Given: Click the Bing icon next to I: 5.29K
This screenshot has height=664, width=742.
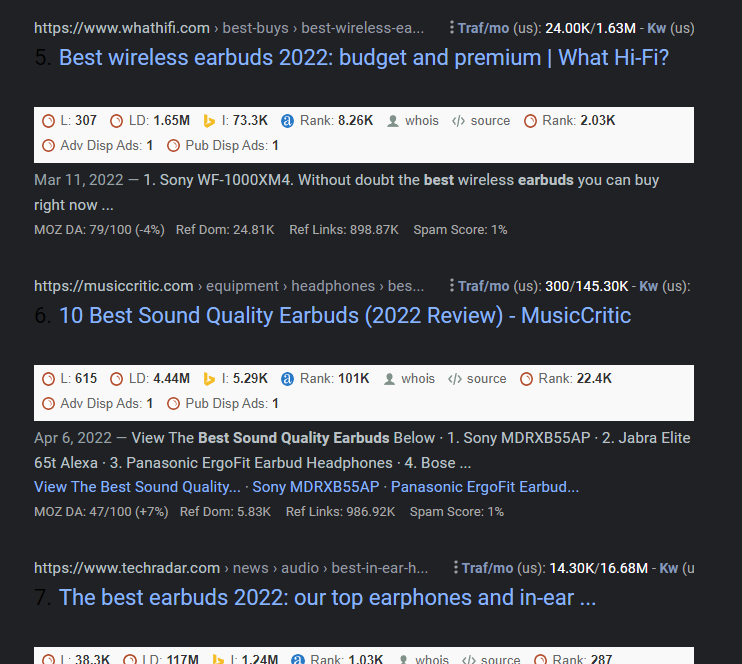Looking at the screenshot, I should [209, 379].
